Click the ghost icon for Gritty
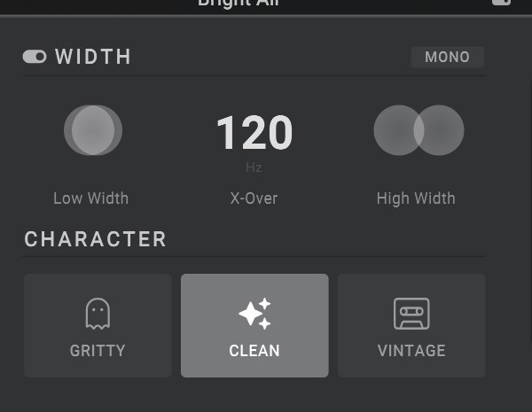This screenshot has height=412, width=532. point(98,313)
